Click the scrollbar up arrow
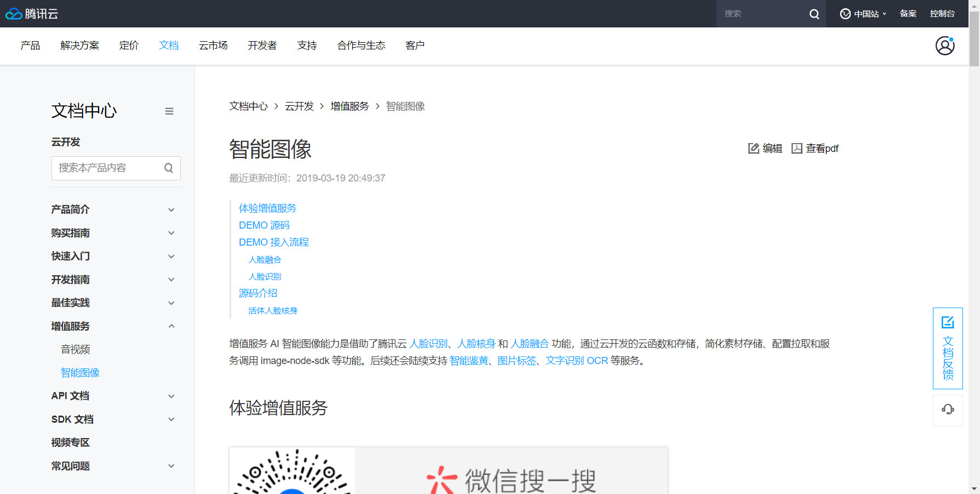 point(975,4)
